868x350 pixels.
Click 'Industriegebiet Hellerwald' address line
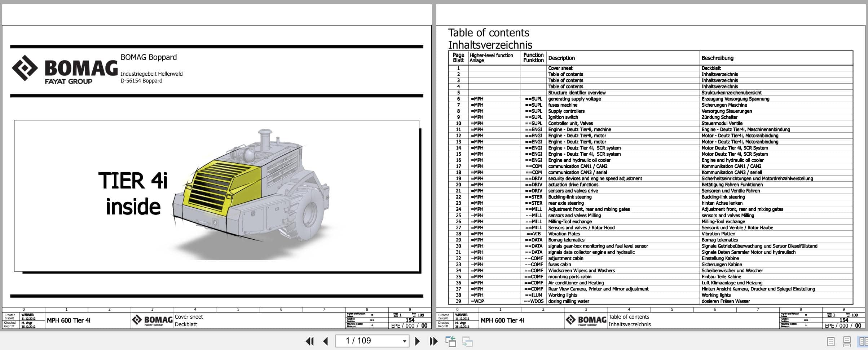tap(151, 74)
